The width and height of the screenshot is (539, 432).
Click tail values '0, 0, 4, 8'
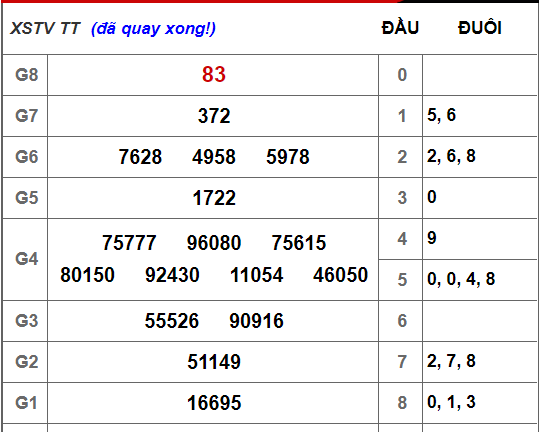461,279
